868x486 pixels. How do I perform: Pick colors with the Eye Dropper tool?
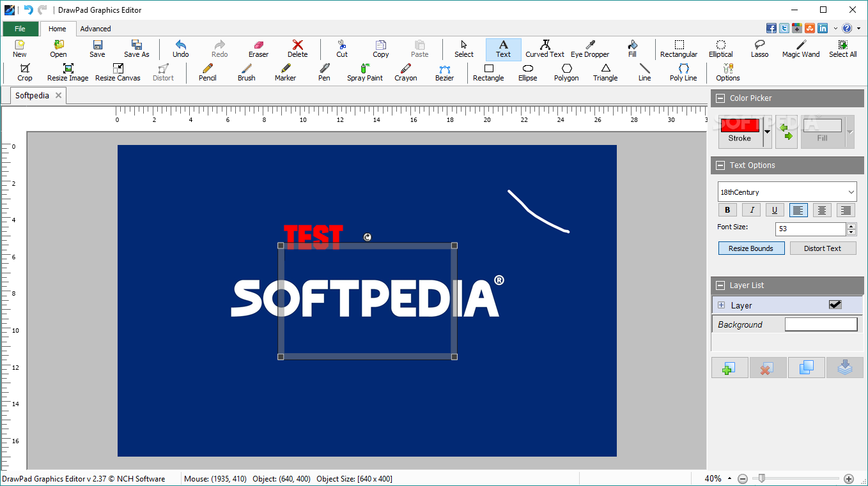(x=590, y=49)
